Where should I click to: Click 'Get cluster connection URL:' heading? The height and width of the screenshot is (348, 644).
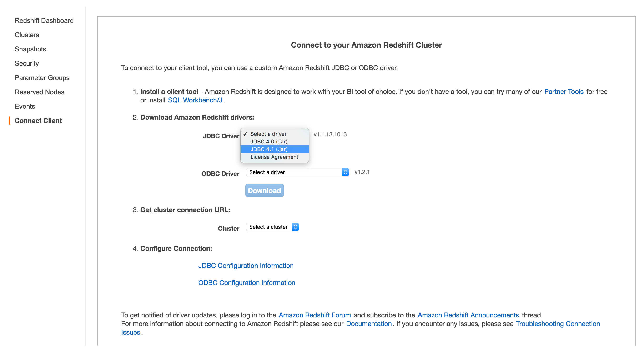click(185, 210)
